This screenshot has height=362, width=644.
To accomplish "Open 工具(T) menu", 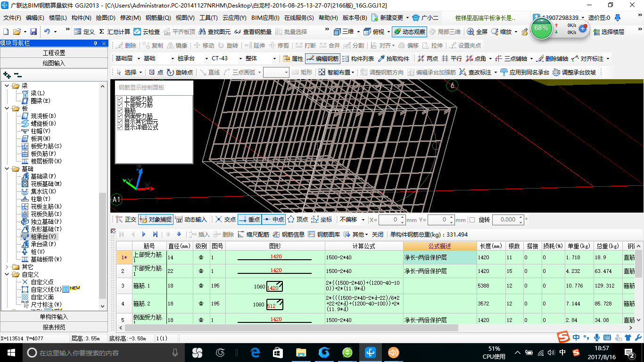I will pyautogui.click(x=208, y=18).
